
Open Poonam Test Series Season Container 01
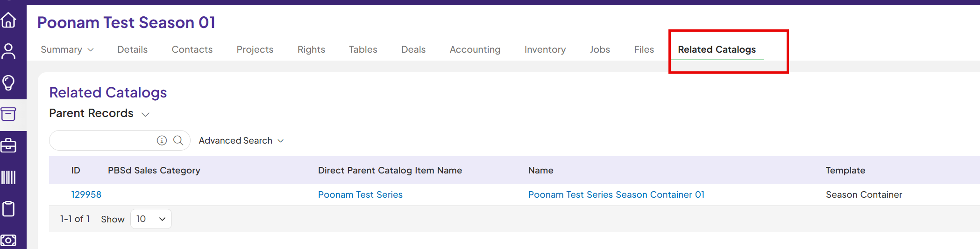pyautogui.click(x=616, y=194)
